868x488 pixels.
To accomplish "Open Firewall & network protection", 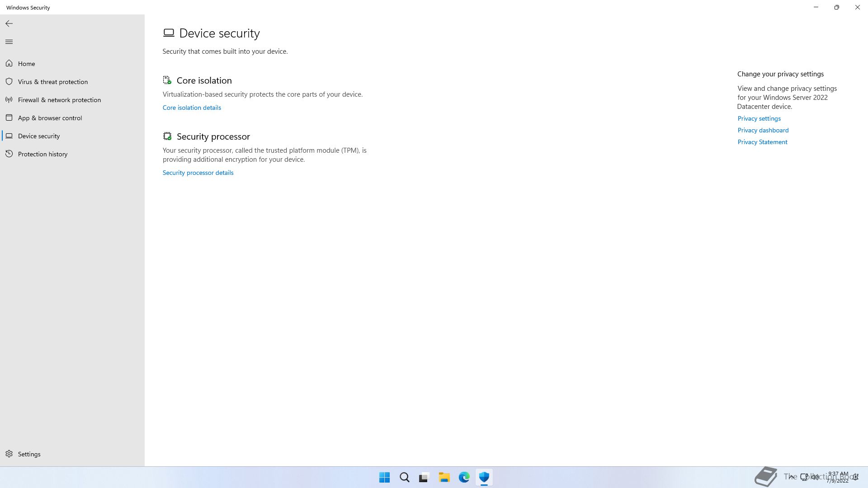I will [72, 100].
